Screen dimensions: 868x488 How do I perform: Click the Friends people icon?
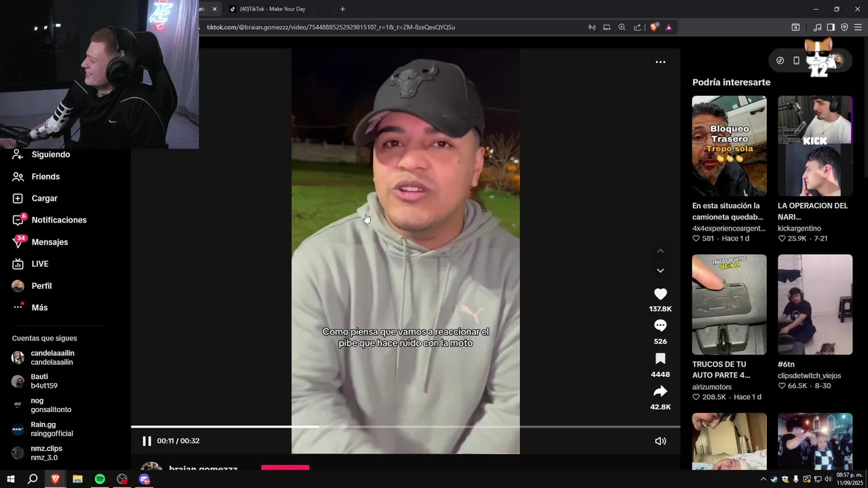(x=18, y=176)
